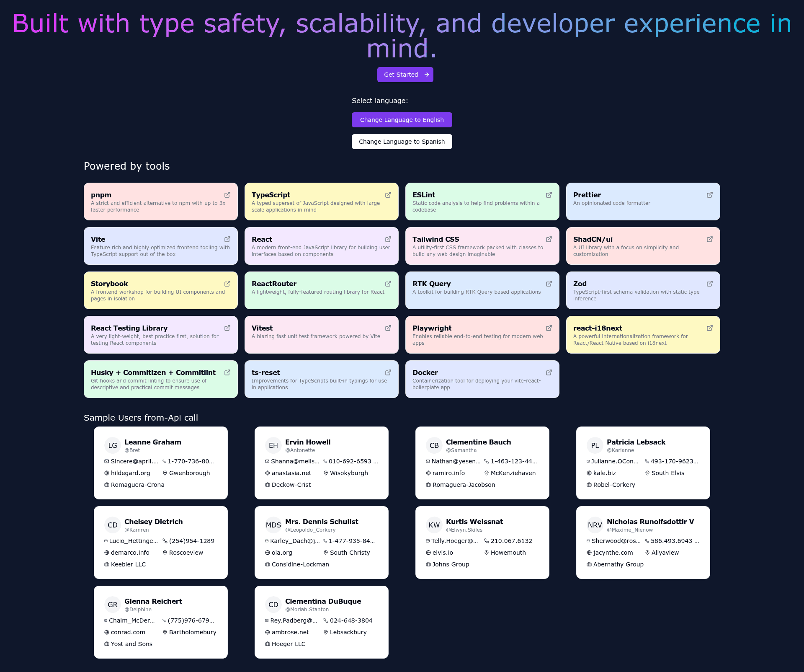Click the NRV avatar of Nicholas Runolfsdottir
804x672 pixels.
[x=595, y=525]
